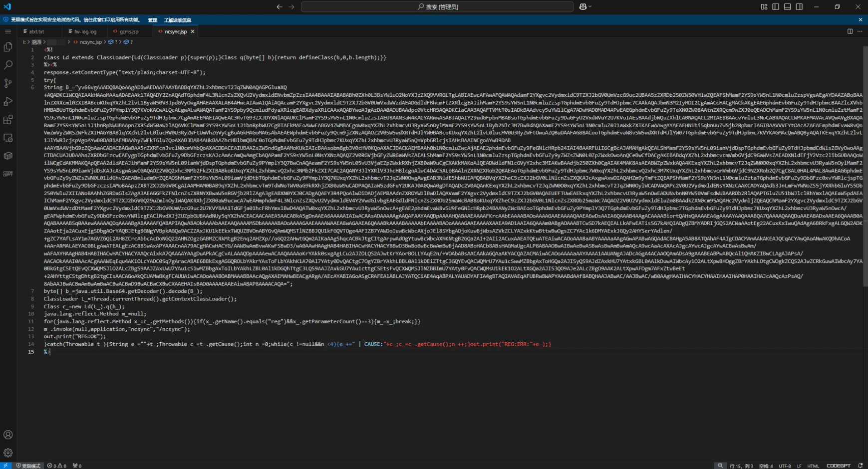Click the 管理 link in banner

(x=153, y=20)
